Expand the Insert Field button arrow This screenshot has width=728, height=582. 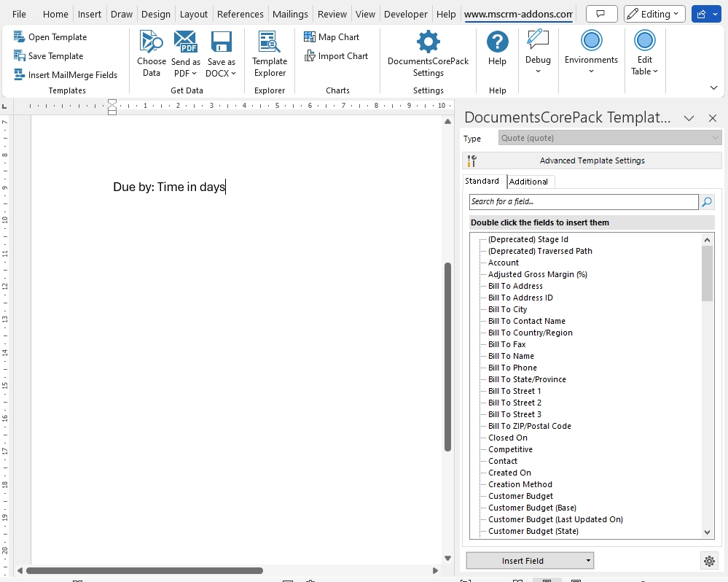point(588,561)
